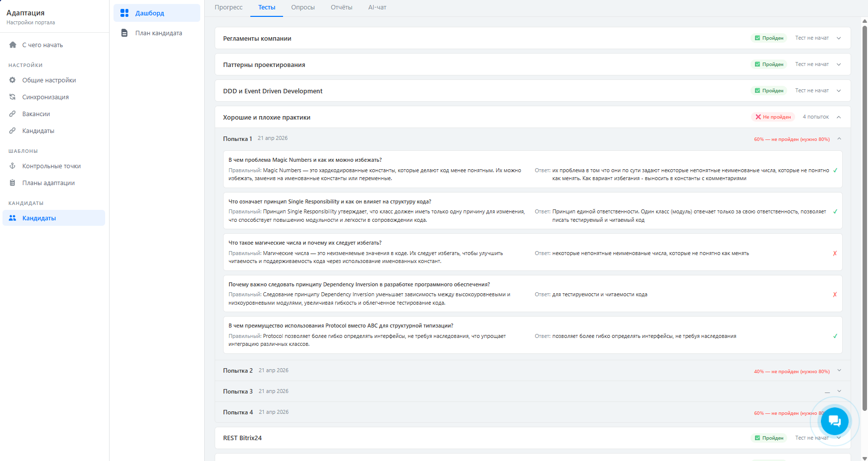Click the link icon beside Вакансии

tap(13, 114)
